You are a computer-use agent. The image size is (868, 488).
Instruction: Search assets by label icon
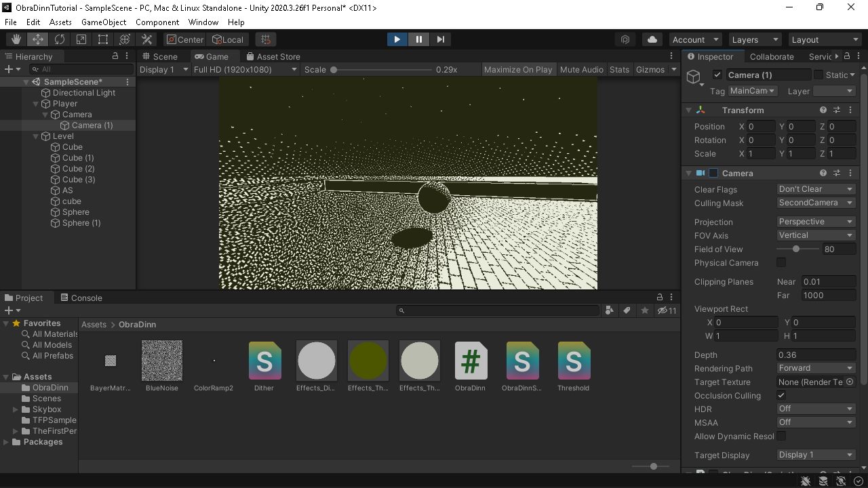click(x=627, y=310)
